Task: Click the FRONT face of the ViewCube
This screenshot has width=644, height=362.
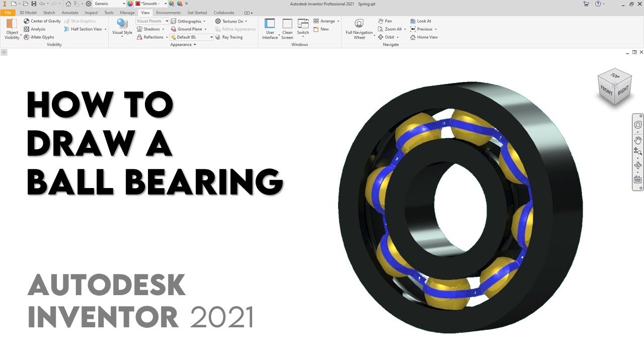Action: coord(607,89)
